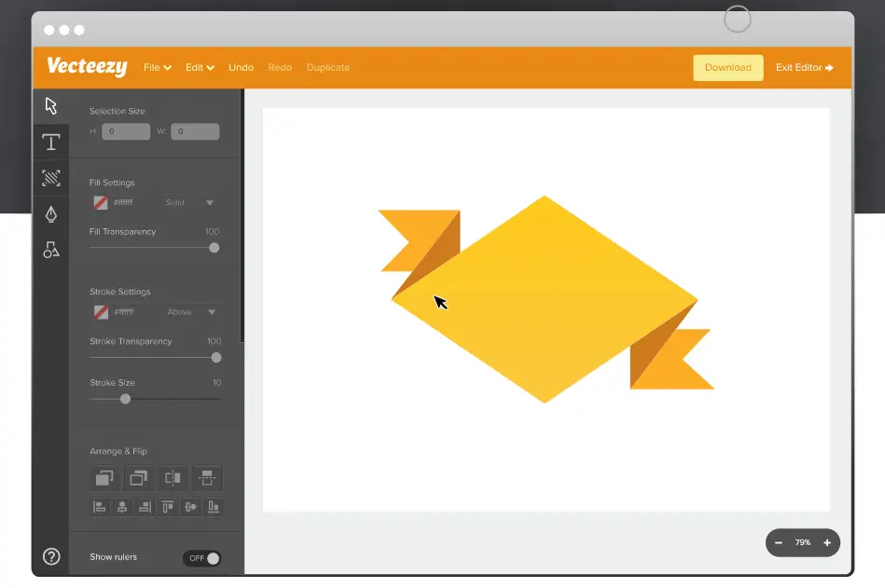
Task: Open the Help icon at bottom left
Action: 51,556
